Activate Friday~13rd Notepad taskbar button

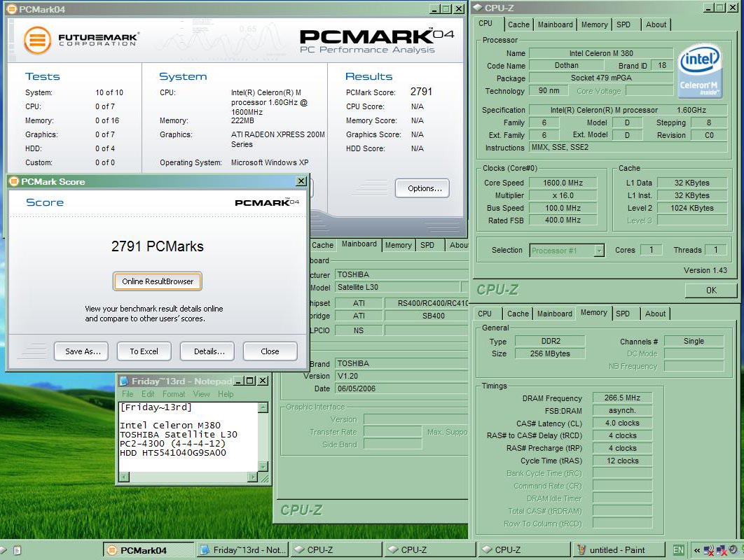242,550
